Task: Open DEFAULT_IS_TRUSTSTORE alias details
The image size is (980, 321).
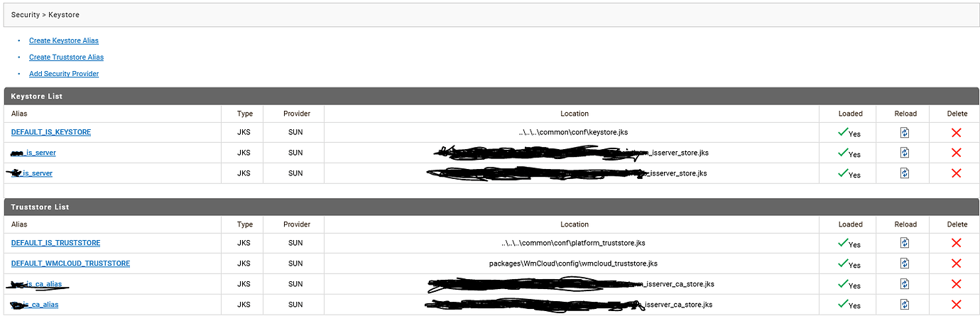Action: (x=56, y=243)
